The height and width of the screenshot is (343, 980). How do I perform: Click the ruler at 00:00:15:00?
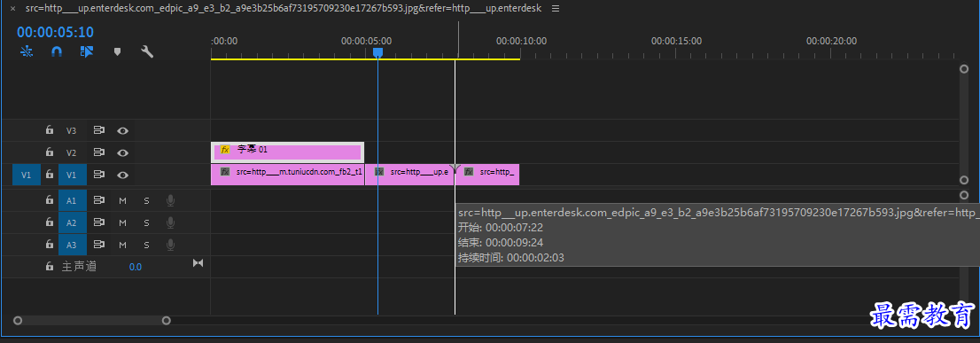click(676, 42)
